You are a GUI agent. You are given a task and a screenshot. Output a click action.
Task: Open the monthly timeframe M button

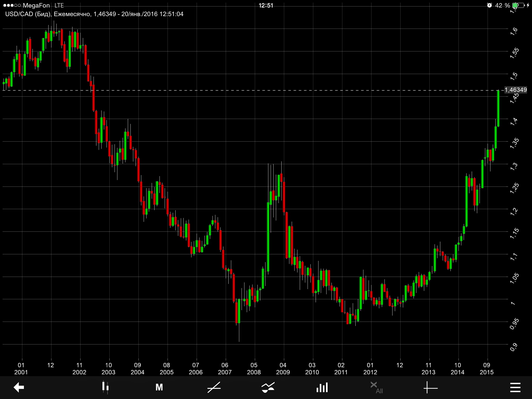point(159,387)
